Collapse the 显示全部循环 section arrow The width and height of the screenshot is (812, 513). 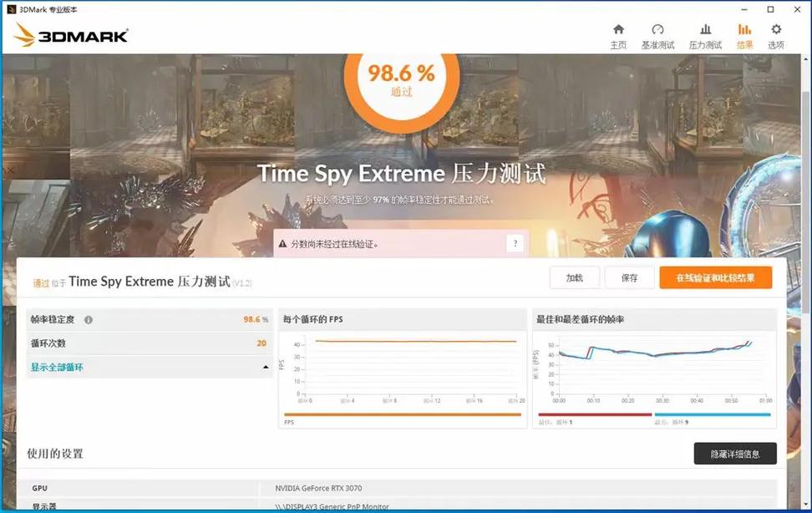coord(266,365)
